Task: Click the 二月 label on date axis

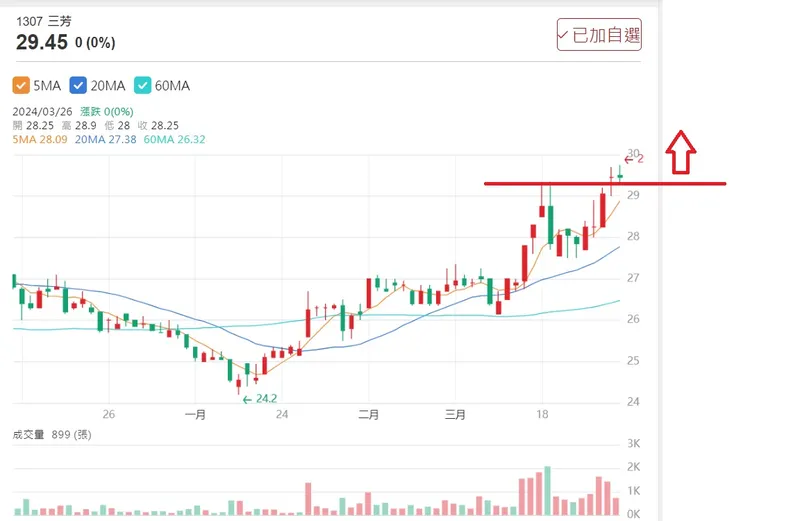Action: pyautogui.click(x=369, y=414)
